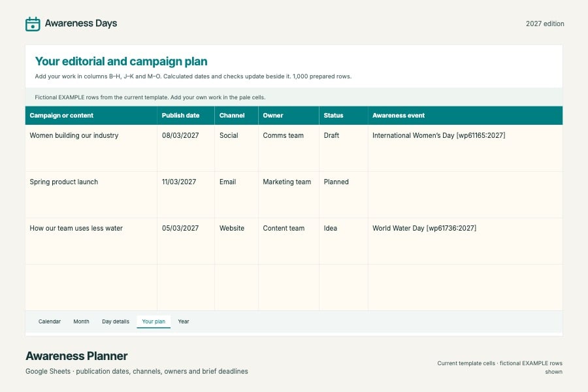Viewport: 588px width, 392px height.
Task: Select the Website channel cell
Action: coord(237,241)
